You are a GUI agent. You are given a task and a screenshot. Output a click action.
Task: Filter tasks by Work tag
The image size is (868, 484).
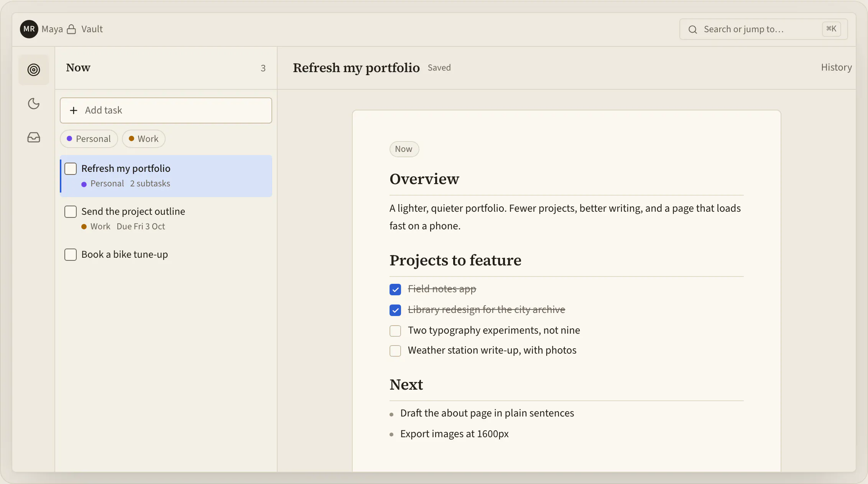[x=144, y=139]
